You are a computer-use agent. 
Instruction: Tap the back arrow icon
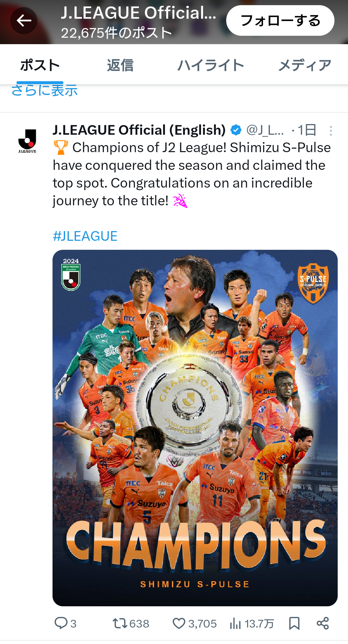(24, 21)
